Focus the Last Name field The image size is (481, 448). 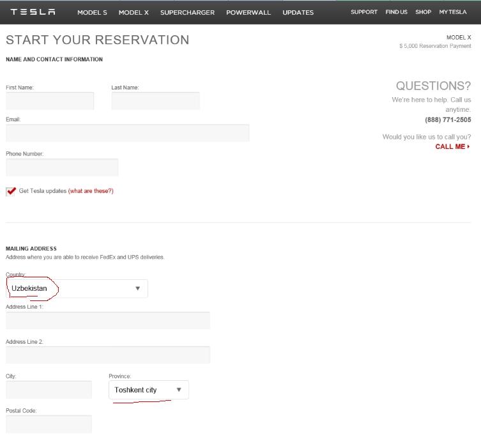[x=155, y=101]
